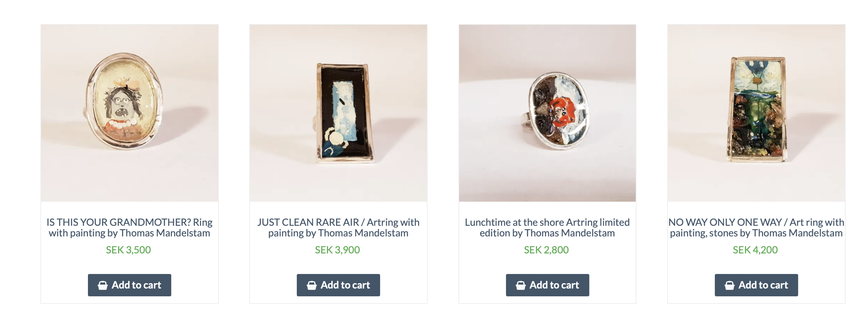Add Lunchtime at the shore ring to cart
Screen dimensions: 868x319
coord(547,285)
